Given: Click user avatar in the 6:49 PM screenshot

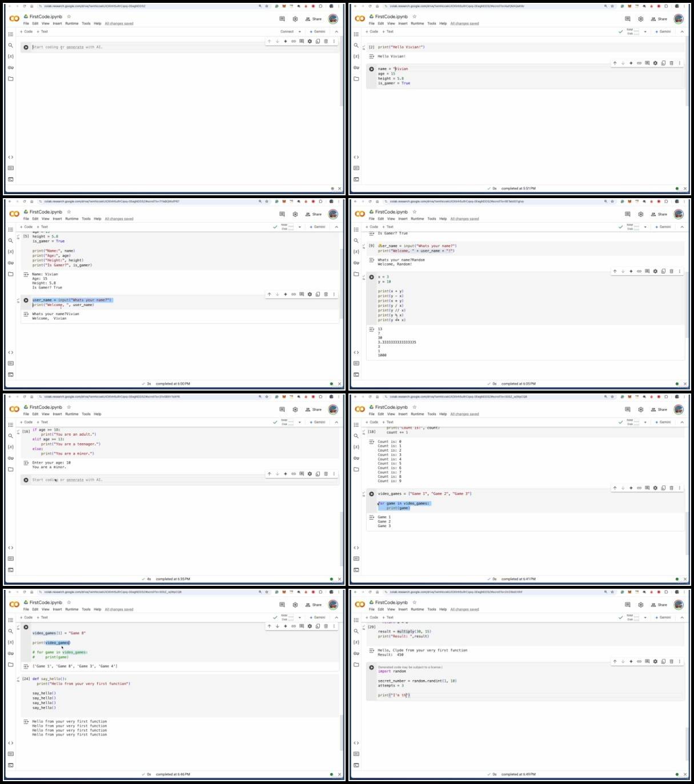Looking at the screenshot, I should point(679,605).
